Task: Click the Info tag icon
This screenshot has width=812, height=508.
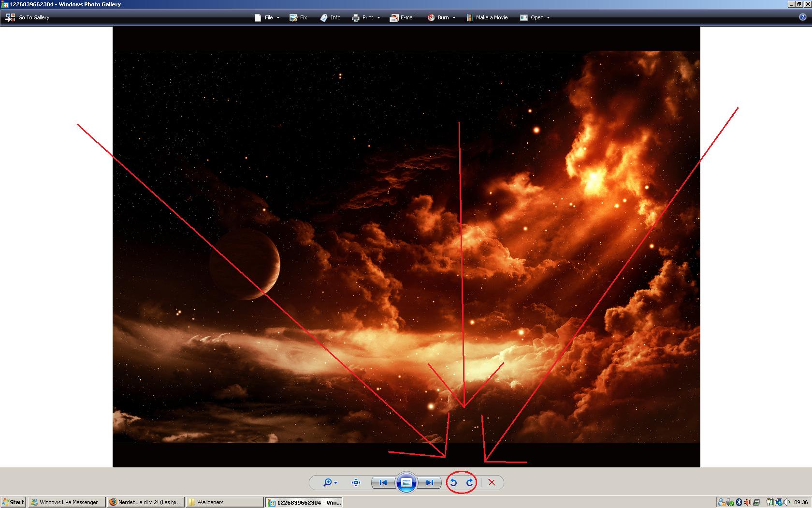Action: [324, 17]
